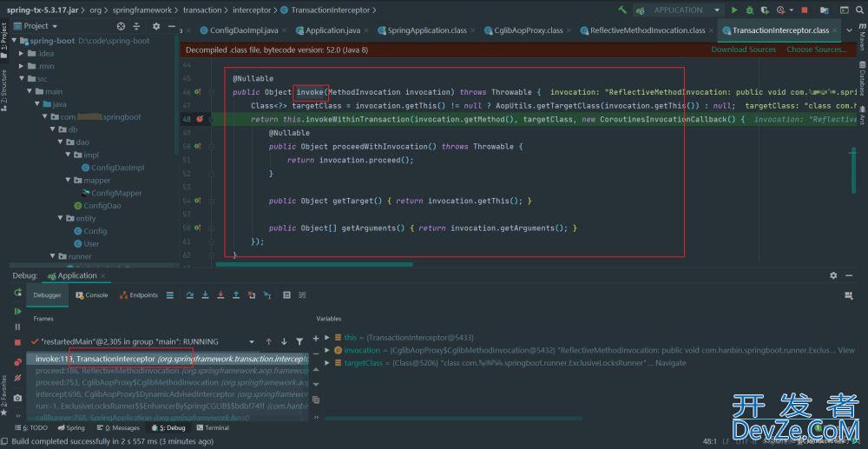Viewport: 868px width, 449px height.
Task: Click the Rerun Application debug icon
Action: (17, 293)
